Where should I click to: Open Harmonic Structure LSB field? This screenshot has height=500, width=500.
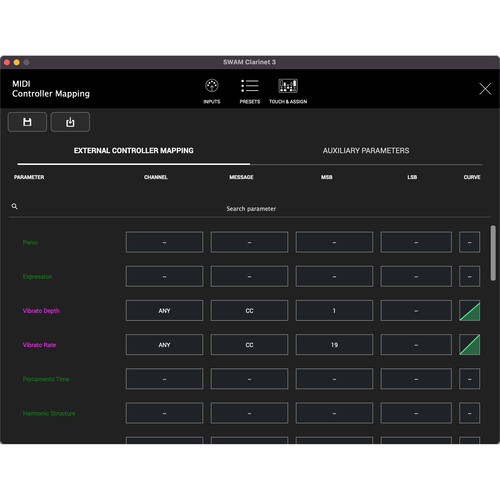[416, 413]
